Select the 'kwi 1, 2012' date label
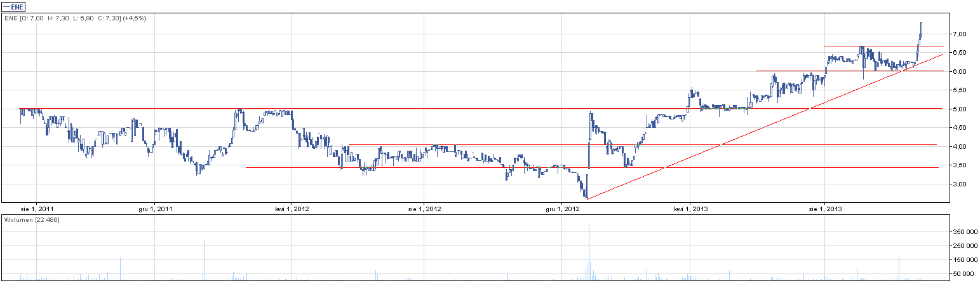 coord(292,209)
